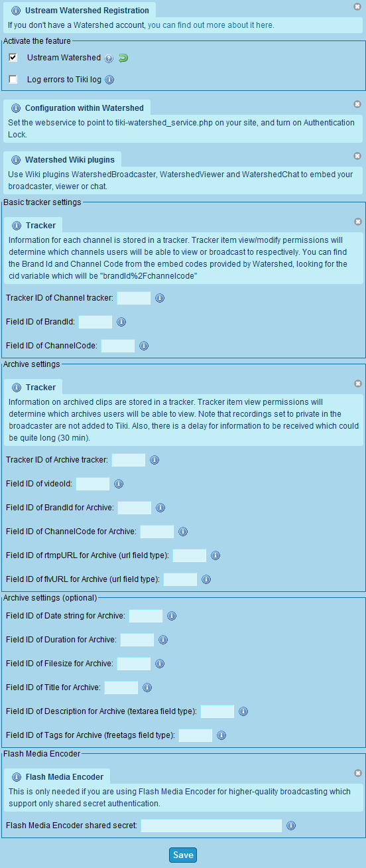Screen dimensions: 366x868
Task: Close the Watershed Wiki plugins remark box
Action: (x=357, y=156)
